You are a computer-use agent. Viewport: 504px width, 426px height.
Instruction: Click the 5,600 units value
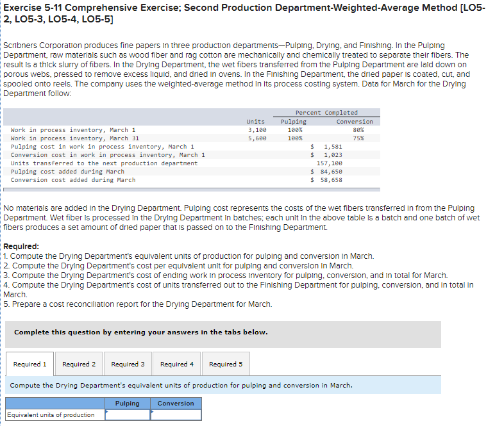tap(257, 138)
